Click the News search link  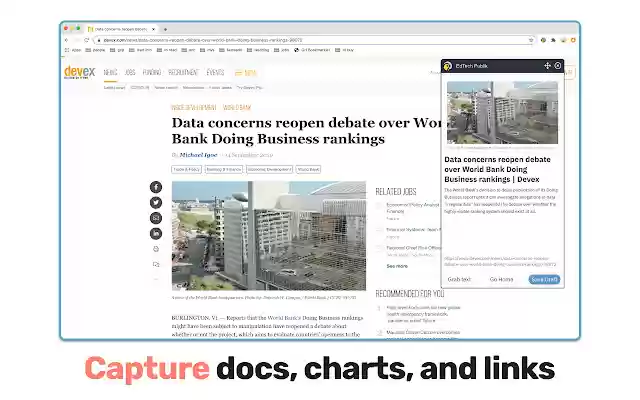(166, 88)
